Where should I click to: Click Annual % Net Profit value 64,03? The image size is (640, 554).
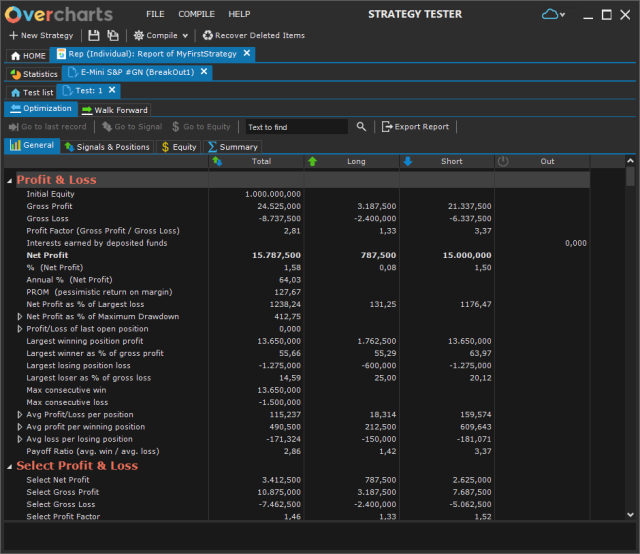[290, 280]
